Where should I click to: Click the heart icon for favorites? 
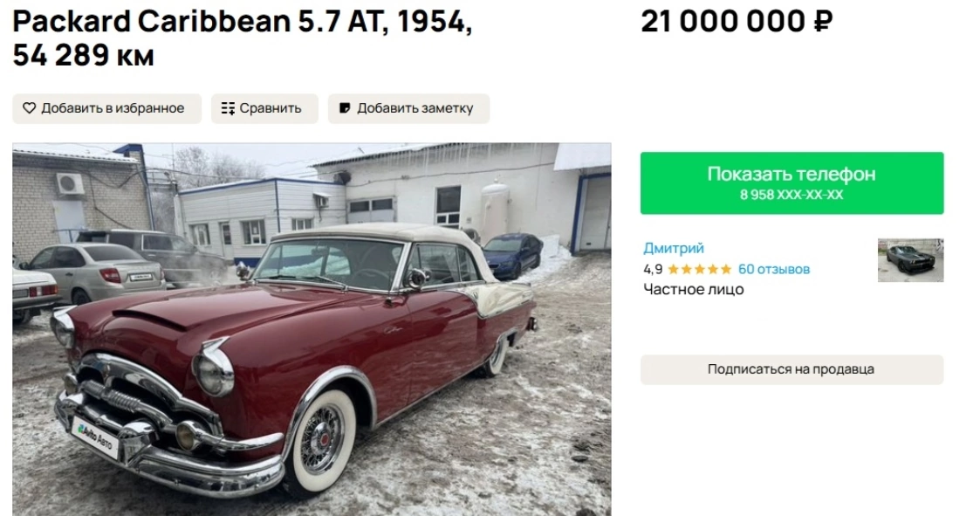coord(30,109)
